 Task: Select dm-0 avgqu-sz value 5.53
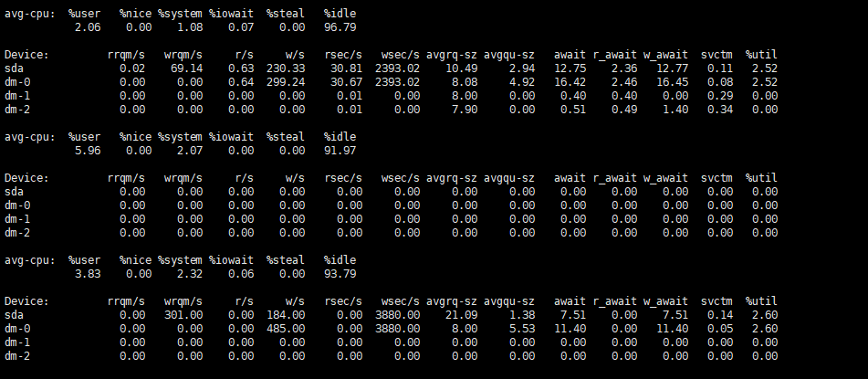[x=522, y=329]
